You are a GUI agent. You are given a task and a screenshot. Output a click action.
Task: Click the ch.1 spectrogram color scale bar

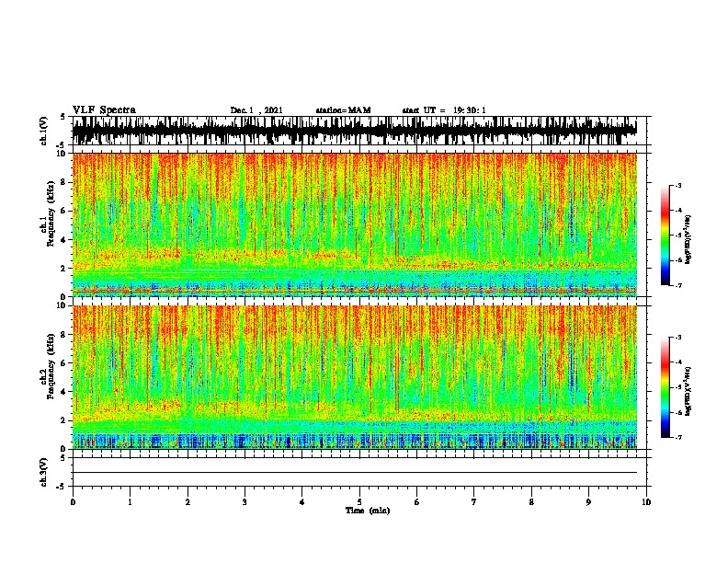[x=665, y=236]
